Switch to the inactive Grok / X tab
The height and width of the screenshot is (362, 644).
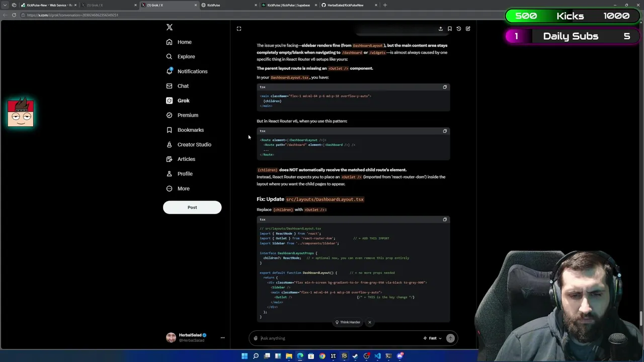pos(108,5)
